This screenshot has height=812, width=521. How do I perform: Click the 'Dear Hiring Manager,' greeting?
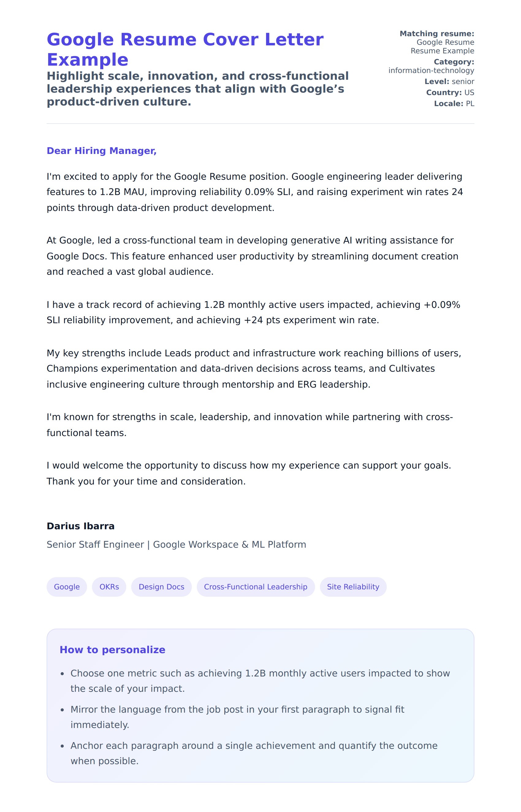pos(101,151)
